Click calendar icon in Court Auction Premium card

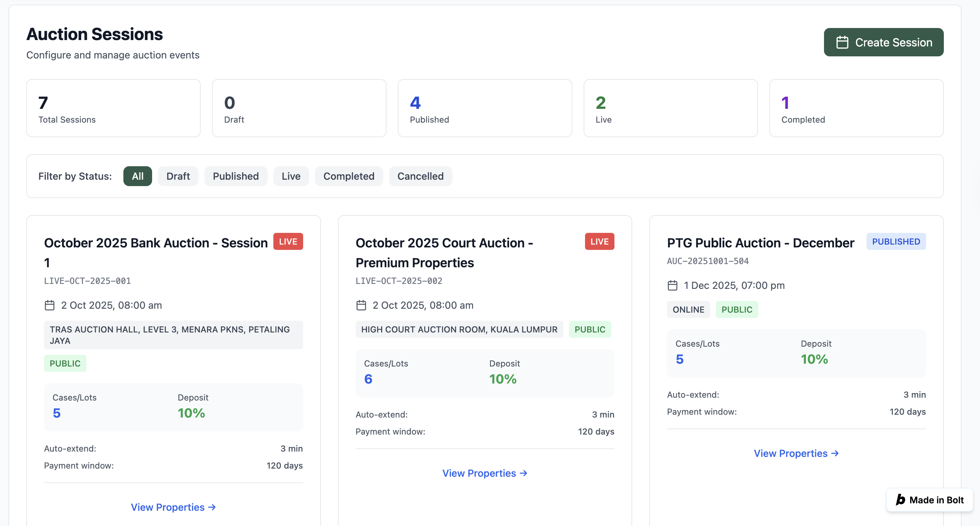(x=361, y=305)
